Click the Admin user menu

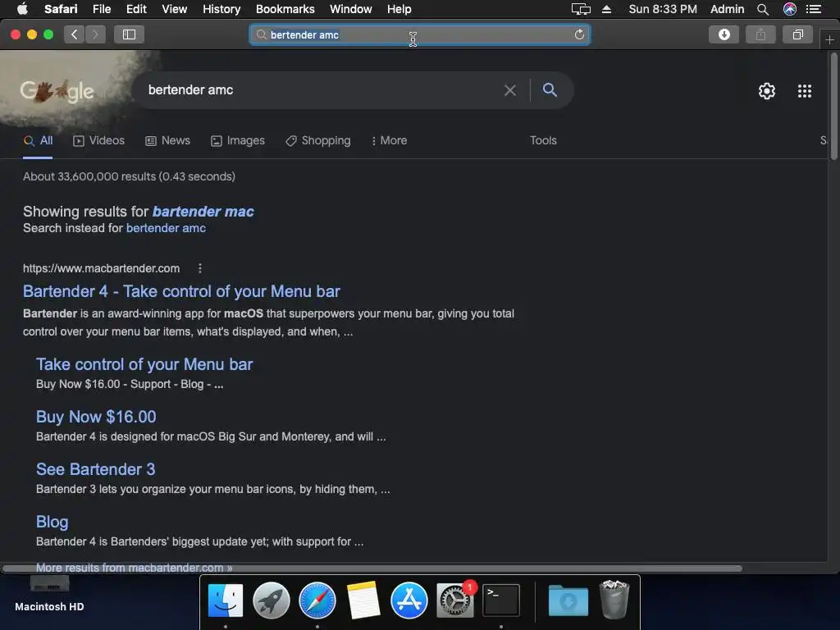point(727,9)
